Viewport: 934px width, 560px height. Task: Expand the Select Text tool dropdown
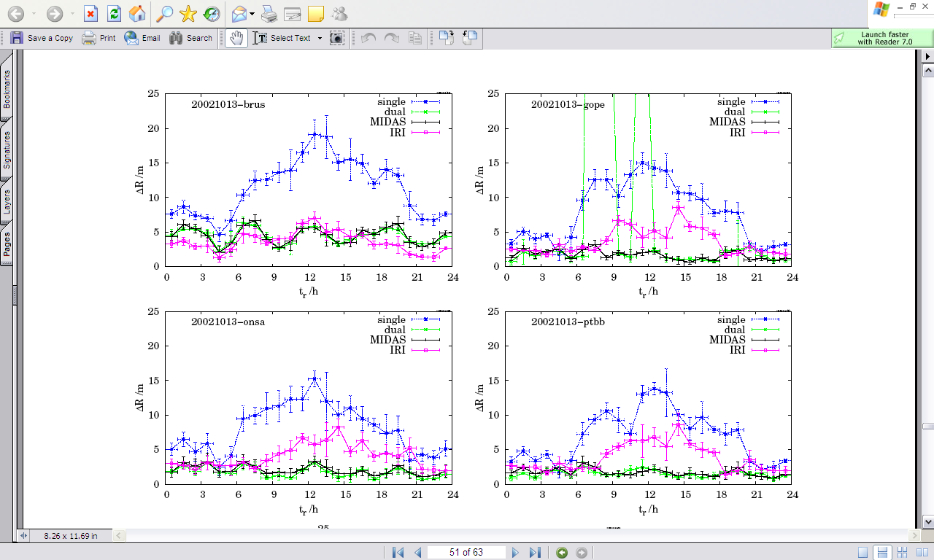click(320, 38)
